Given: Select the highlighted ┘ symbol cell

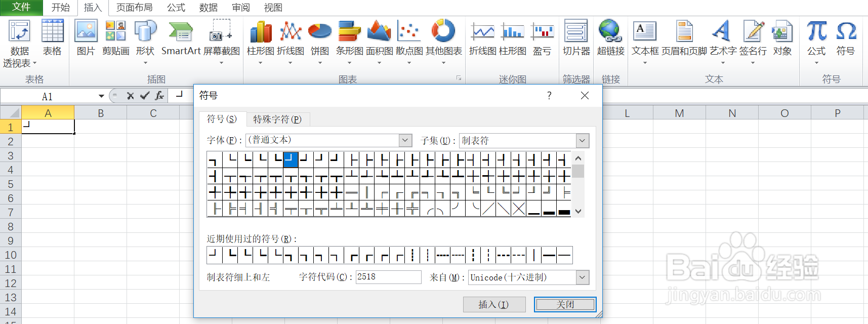Looking at the screenshot, I should pyautogui.click(x=291, y=159).
